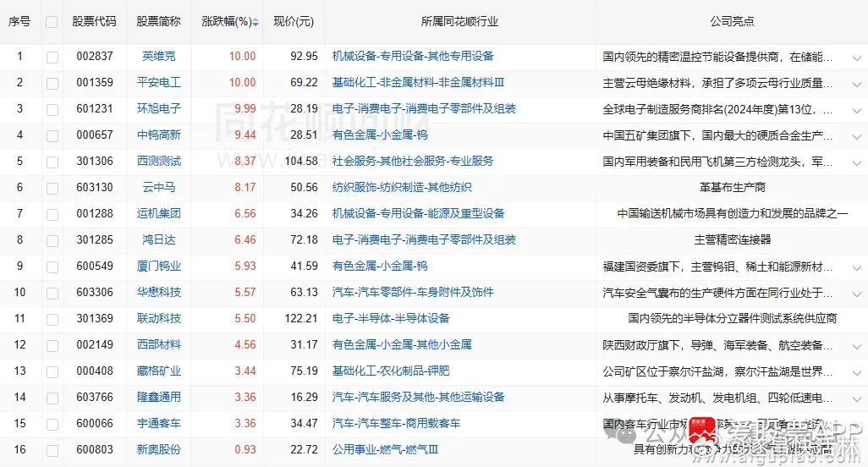Open industry link 公用事业-燃气-燃气Ⅲ
Screen dimensions: 868x467
pyautogui.click(x=385, y=449)
